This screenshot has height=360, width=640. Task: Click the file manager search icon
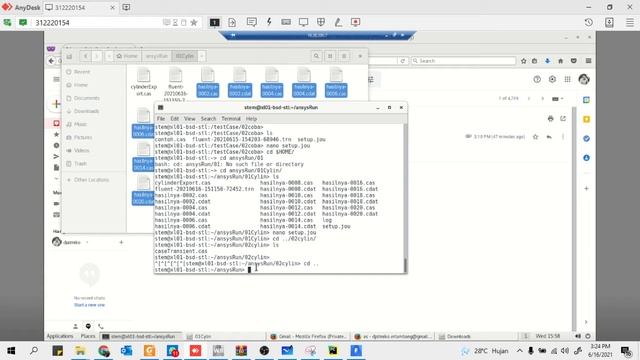[316, 56]
